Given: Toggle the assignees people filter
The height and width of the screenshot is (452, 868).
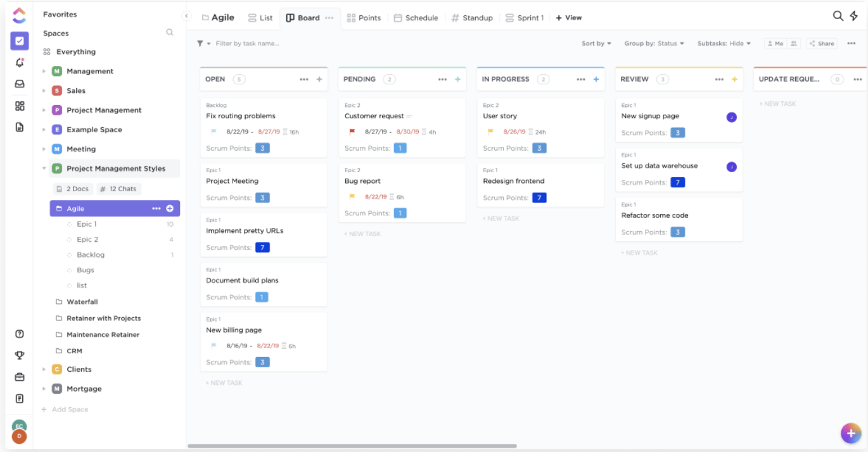Looking at the screenshot, I should pyautogui.click(x=794, y=44).
